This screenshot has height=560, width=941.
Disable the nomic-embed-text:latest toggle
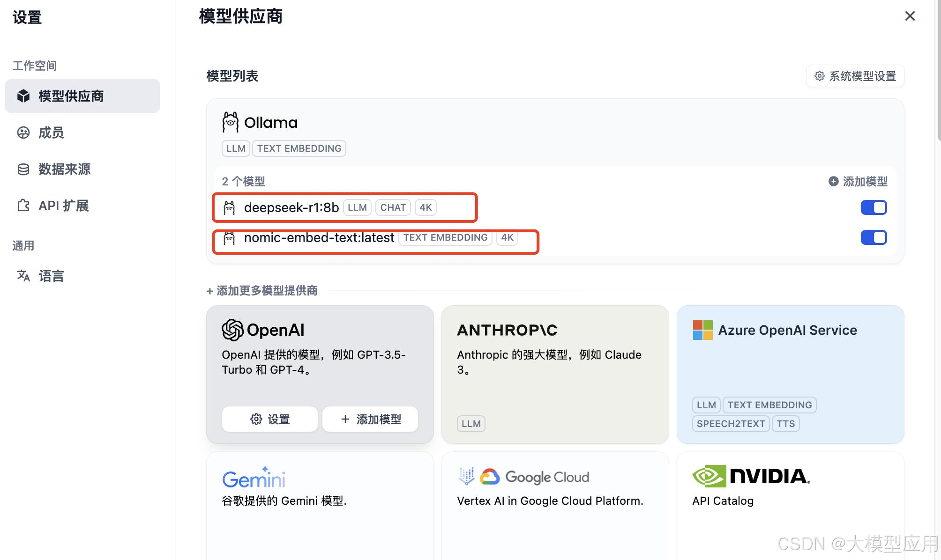[x=874, y=238]
